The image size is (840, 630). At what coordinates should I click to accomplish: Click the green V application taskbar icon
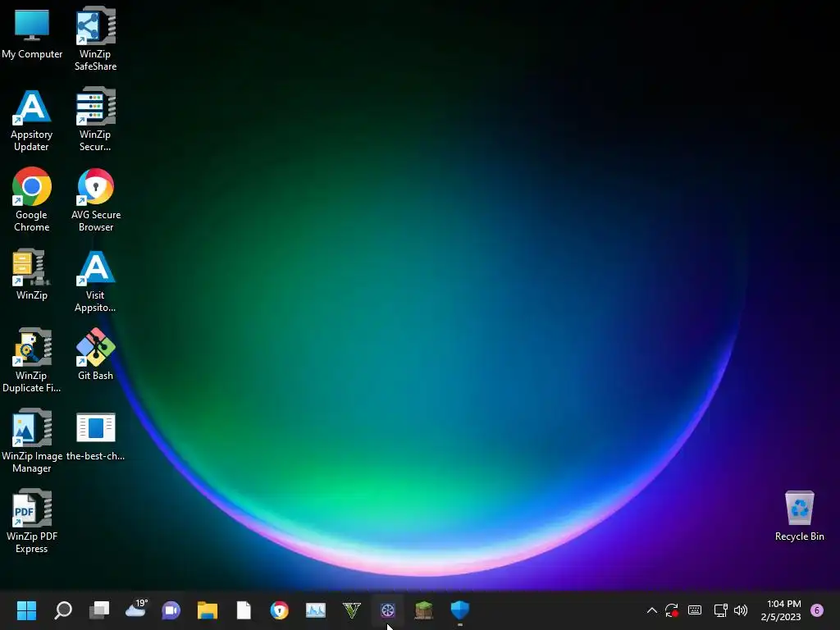(x=352, y=610)
